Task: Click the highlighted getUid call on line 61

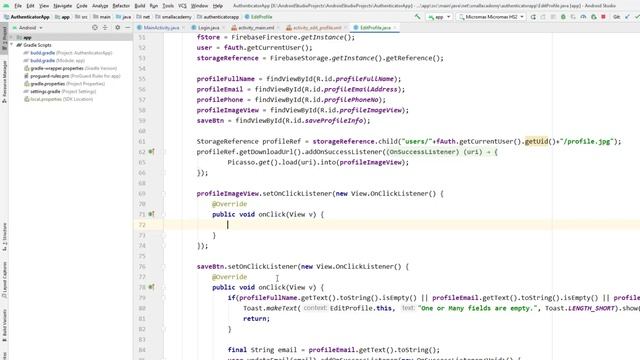Action: coord(536,142)
